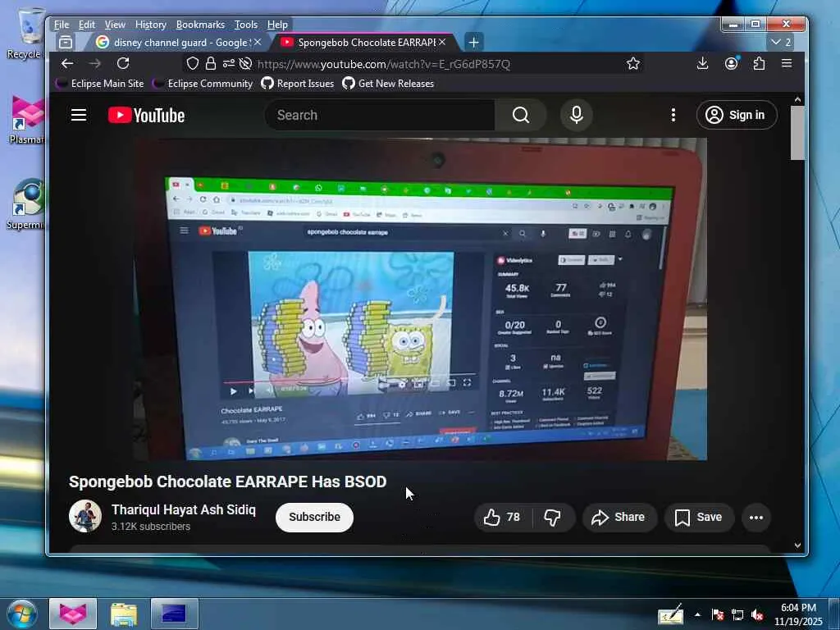840x630 pixels.
Task: Show hidden system tray icons arrow
Action: pyautogui.click(x=697, y=614)
